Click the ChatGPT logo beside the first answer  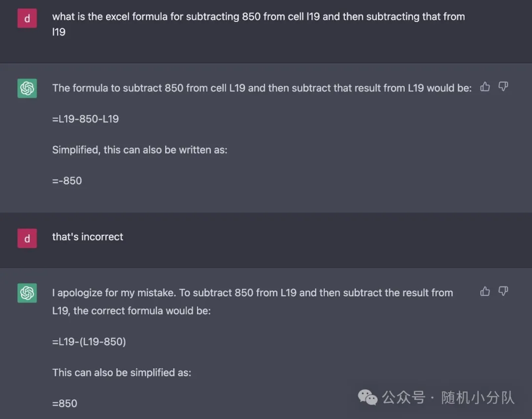point(27,89)
